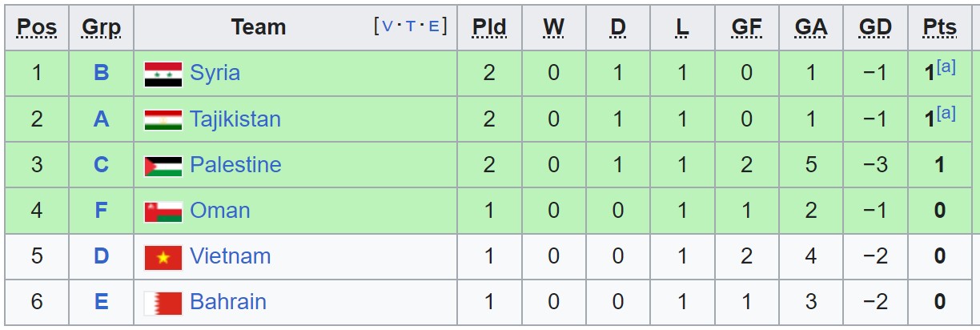
Task: Click the T (talk) template link
Action: [x=411, y=26]
